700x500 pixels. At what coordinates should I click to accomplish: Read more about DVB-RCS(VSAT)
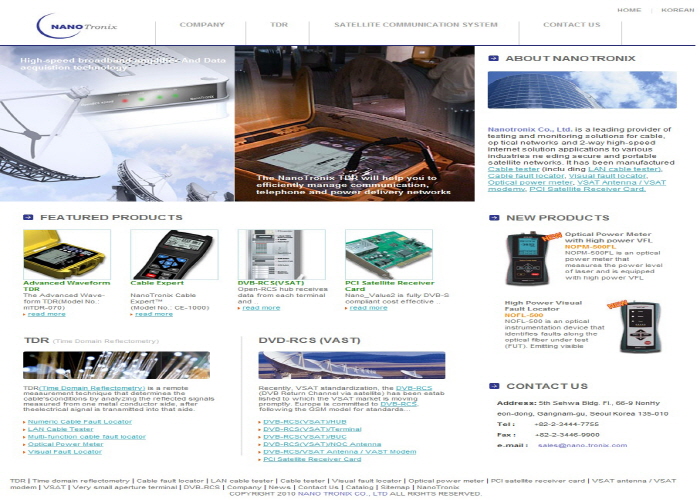261,308
